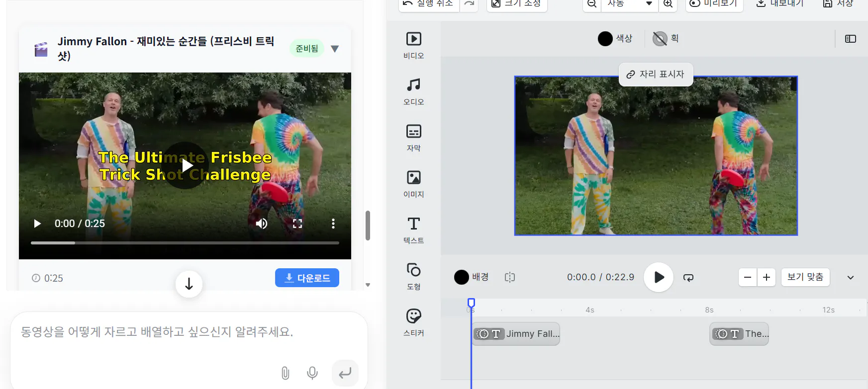This screenshot has height=389, width=868.
Task: Open the 도형 shapes panel
Action: coord(413,276)
